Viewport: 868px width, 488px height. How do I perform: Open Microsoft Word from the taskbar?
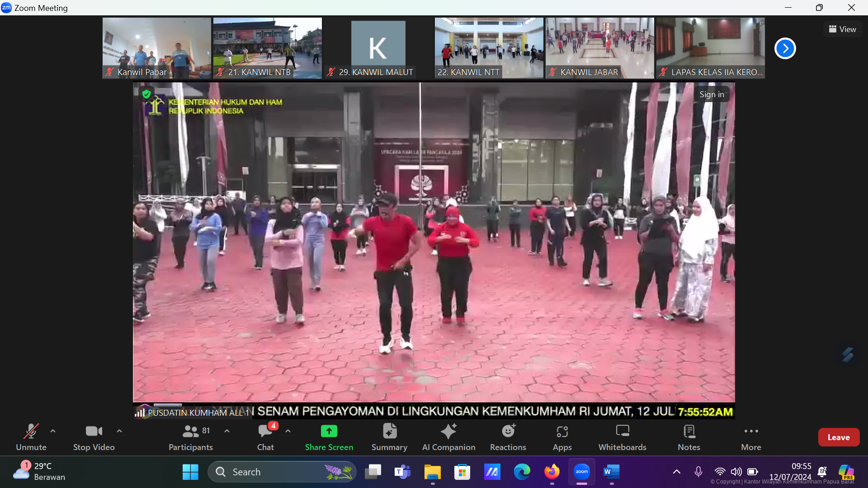612,472
